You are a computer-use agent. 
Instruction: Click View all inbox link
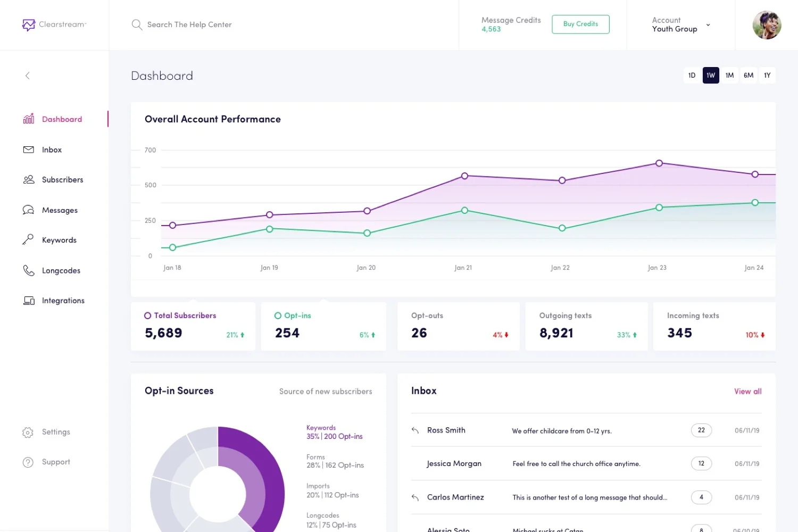click(747, 392)
